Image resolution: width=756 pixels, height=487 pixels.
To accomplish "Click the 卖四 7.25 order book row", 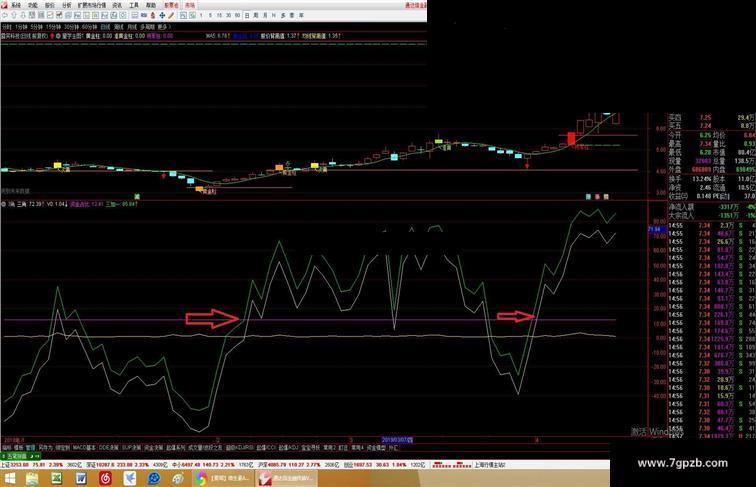I will (712, 117).
